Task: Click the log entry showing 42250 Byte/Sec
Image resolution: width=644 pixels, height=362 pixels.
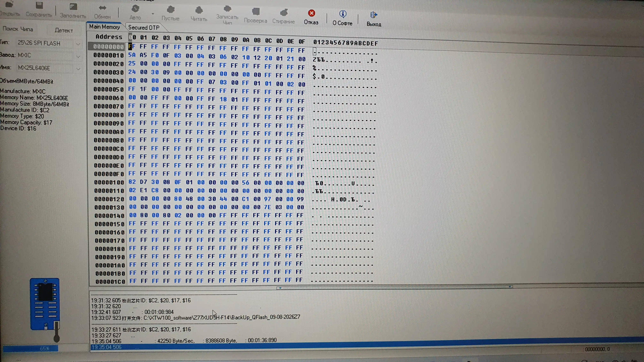Action: point(184,340)
